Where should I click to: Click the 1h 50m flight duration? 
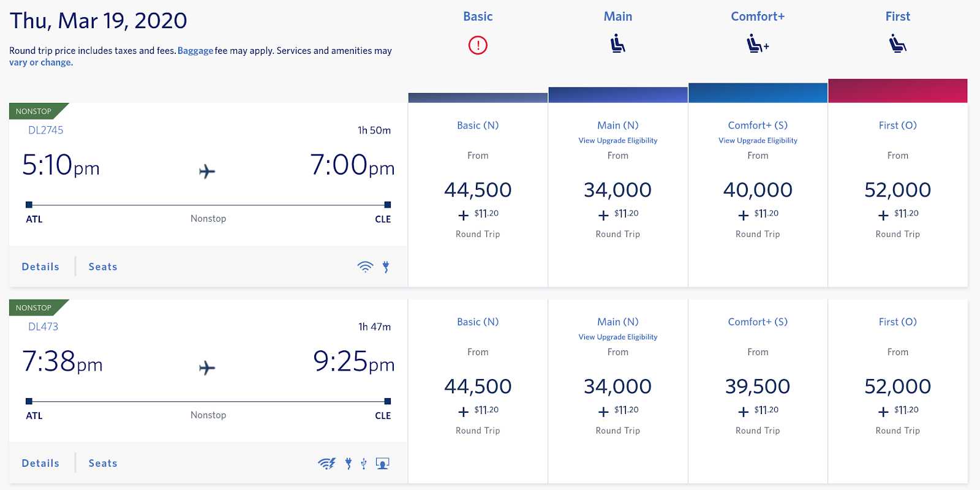click(x=374, y=130)
